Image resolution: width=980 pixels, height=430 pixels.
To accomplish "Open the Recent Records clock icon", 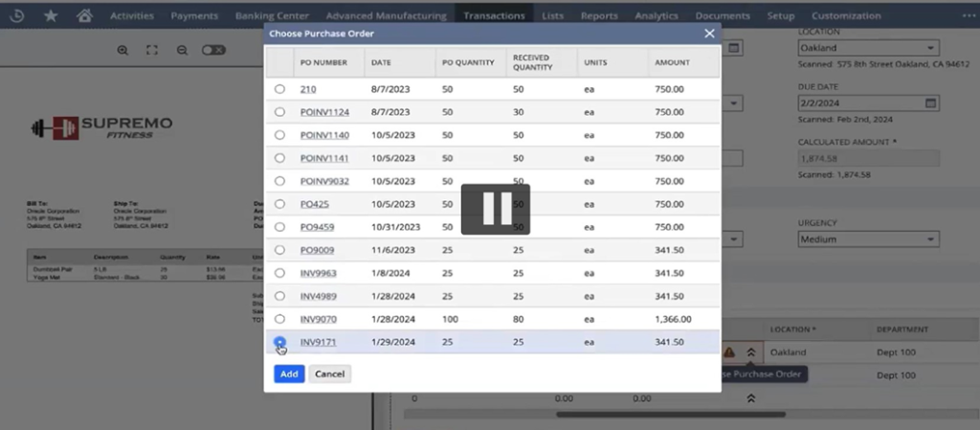I will coord(16,15).
